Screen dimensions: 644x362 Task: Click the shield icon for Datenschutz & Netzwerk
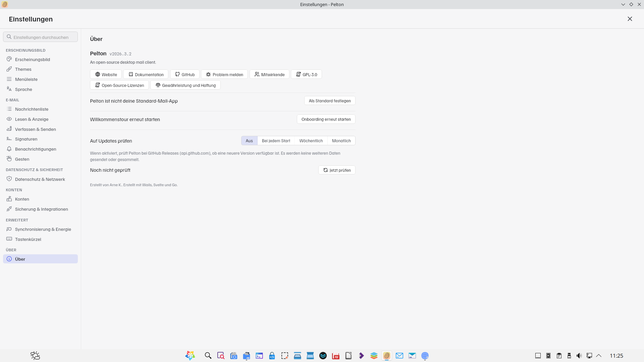click(9, 179)
